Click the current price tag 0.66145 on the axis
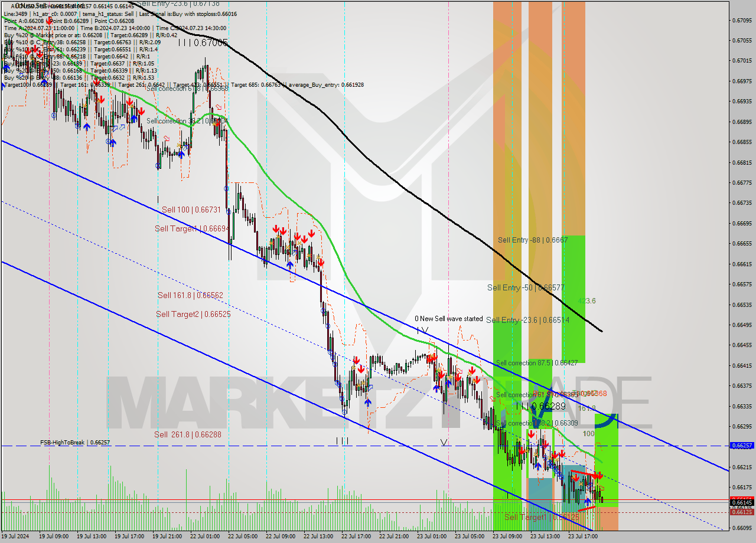This screenshot has width=756, height=543. 742,502
